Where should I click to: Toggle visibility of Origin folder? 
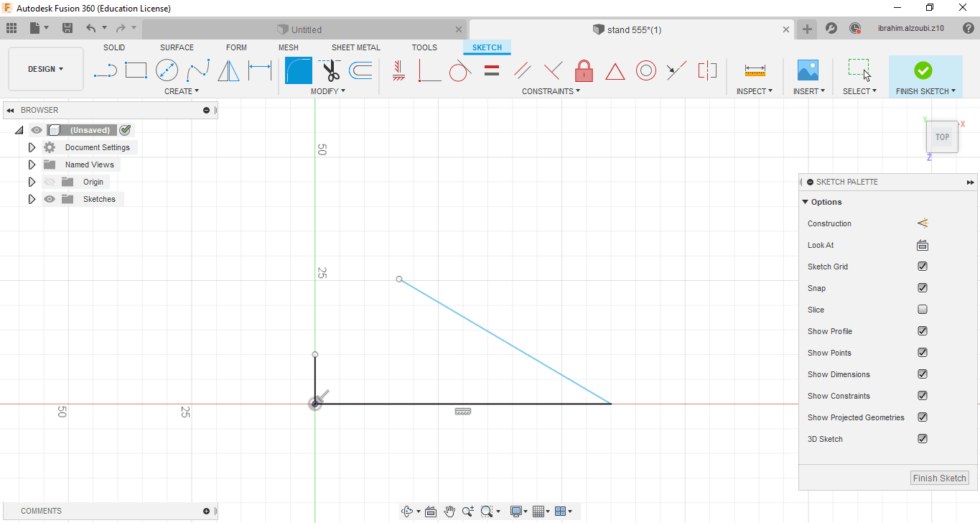pyautogui.click(x=50, y=182)
